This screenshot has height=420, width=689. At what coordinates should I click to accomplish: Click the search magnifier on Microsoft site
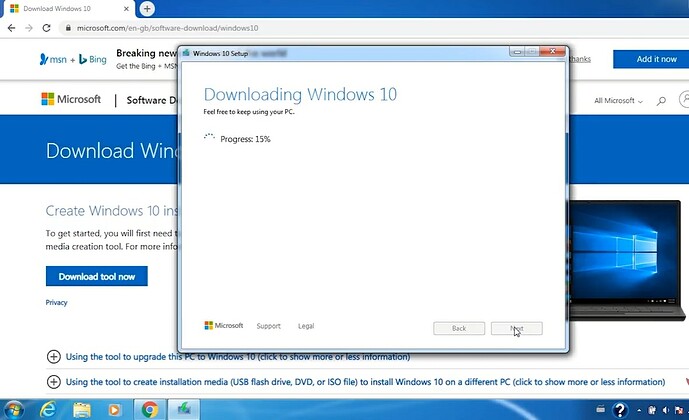[x=661, y=101]
